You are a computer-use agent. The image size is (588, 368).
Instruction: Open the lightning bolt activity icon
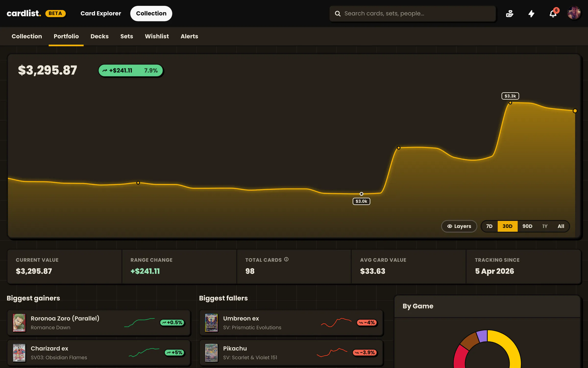pos(531,13)
